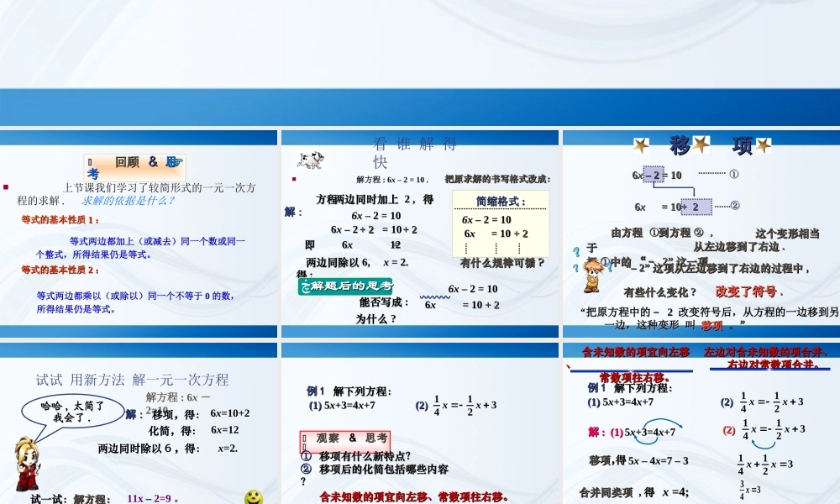Click the red heading 左边对含未知数的项合并
This screenshot has height=504, width=840.
point(765,352)
